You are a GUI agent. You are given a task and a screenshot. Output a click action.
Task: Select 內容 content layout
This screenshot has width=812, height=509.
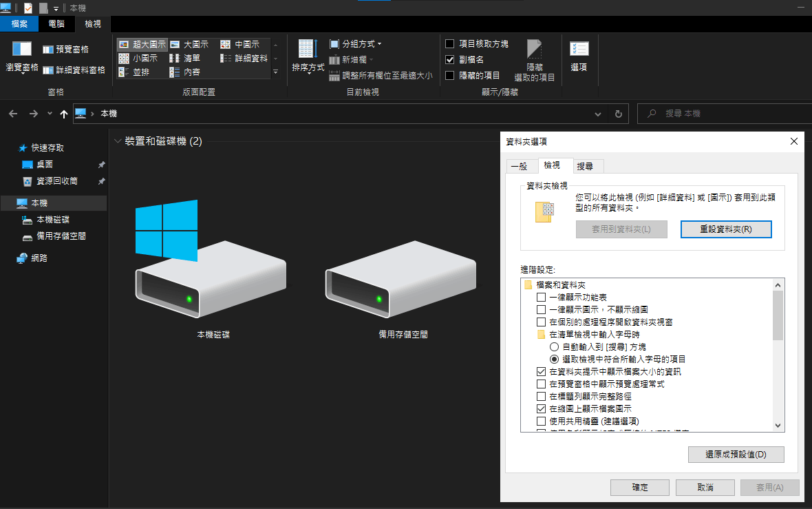(x=185, y=72)
